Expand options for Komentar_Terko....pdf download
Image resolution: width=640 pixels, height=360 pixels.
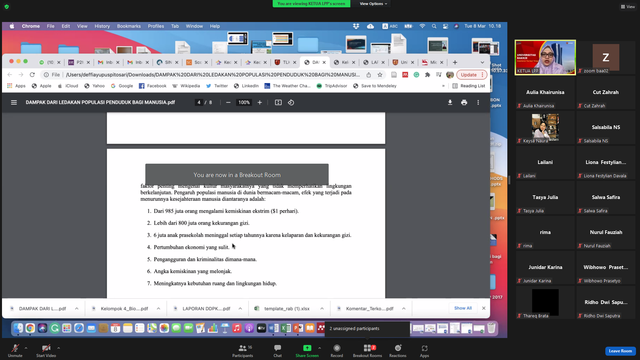coord(404,309)
